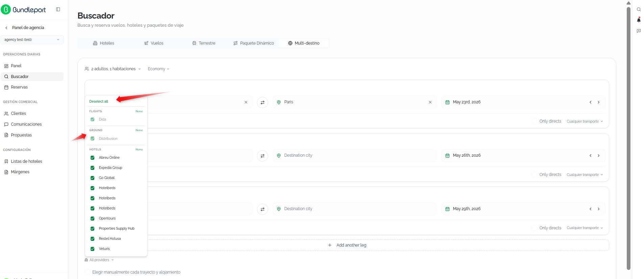644x279 pixels.
Task: Click Add another leg
Action: tap(347, 245)
